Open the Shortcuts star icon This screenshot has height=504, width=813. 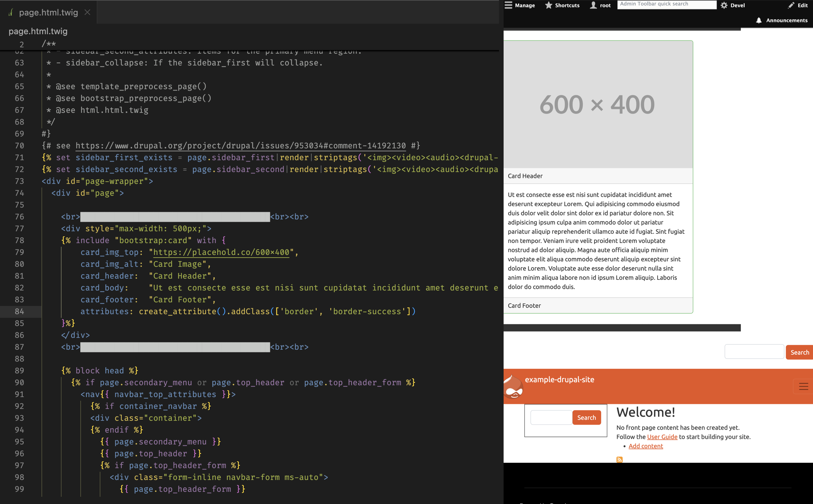[x=548, y=5]
